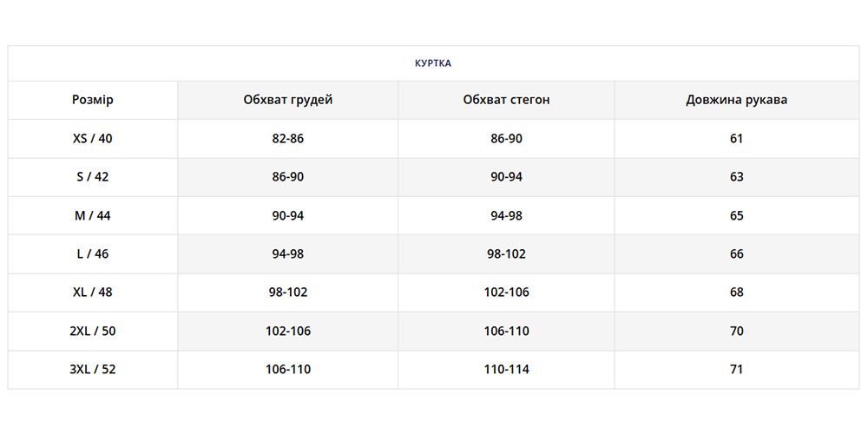The width and height of the screenshot is (868, 434).
Task: Click the Довжина рукава column header
Action: pyautogui.click(x=736, y=100)
